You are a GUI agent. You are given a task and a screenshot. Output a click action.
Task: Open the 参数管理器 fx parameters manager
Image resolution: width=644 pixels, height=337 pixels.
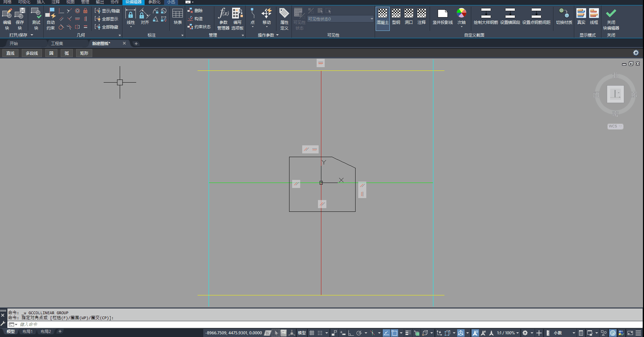[223, 18]
